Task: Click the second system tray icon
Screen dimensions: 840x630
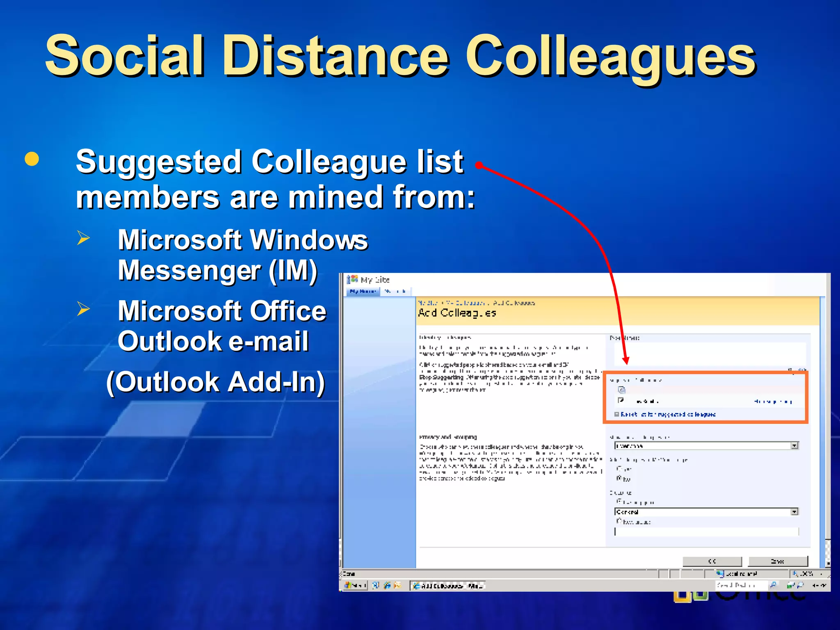Action: click(x=799, y=586)
